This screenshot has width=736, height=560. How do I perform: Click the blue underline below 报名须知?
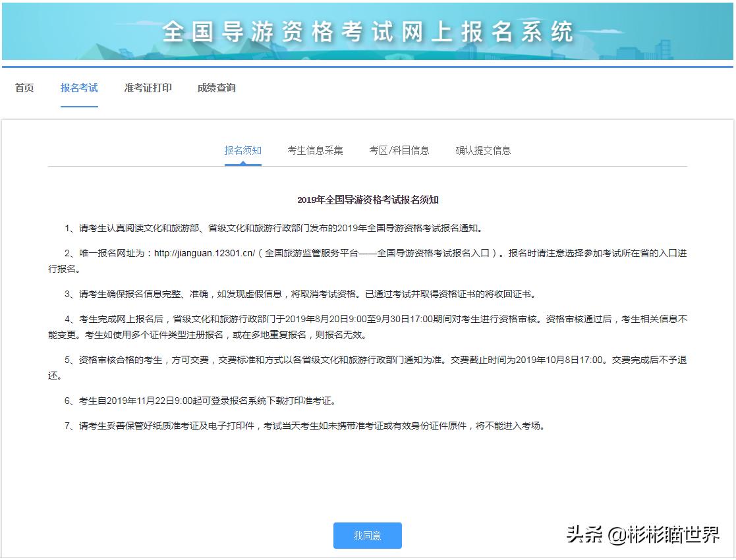coord(242,165)
